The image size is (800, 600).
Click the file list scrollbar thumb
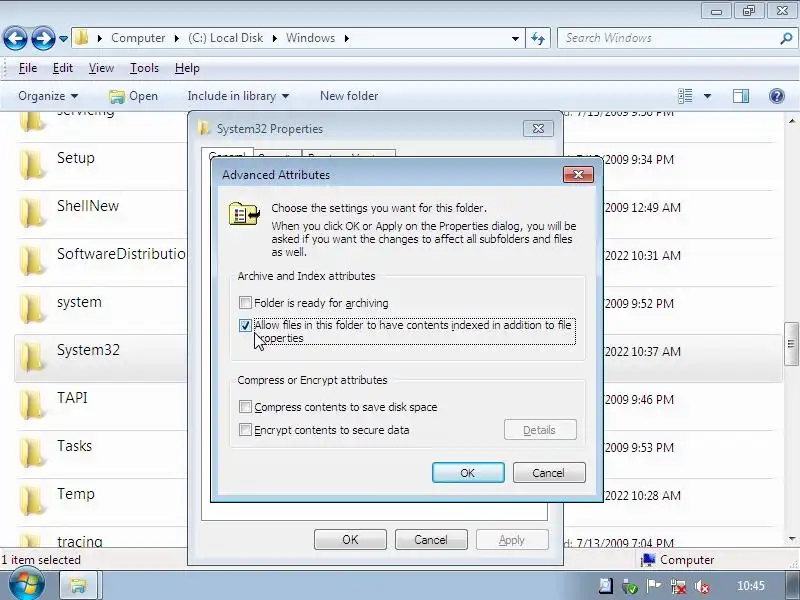pos(791,344)
